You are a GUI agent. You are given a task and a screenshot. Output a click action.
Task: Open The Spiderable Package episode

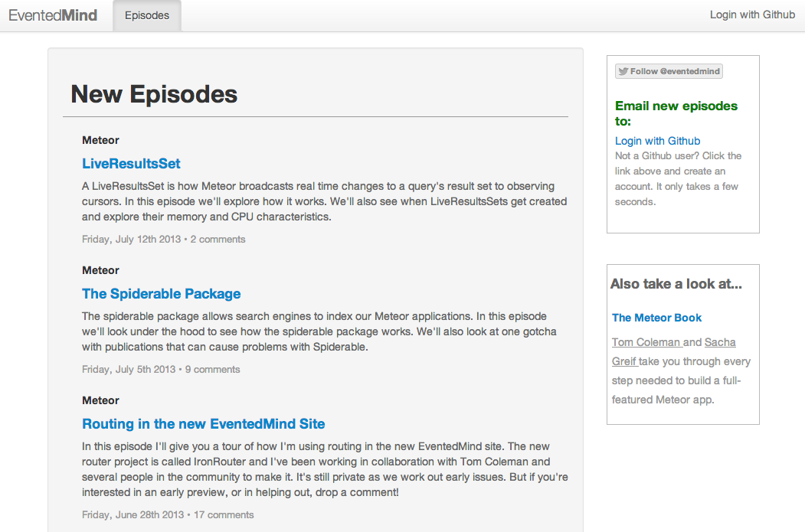point(161,294)
